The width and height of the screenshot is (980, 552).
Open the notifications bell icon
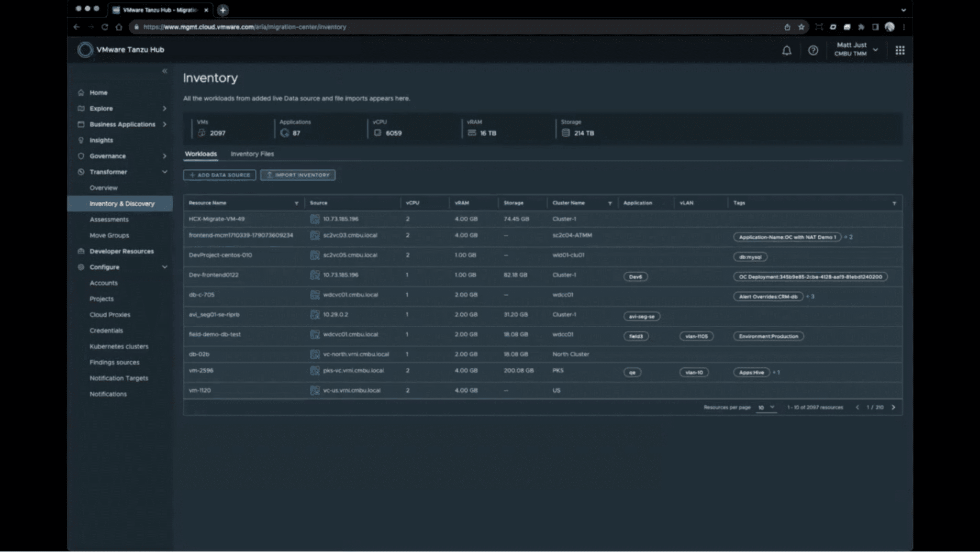(786, 50)
